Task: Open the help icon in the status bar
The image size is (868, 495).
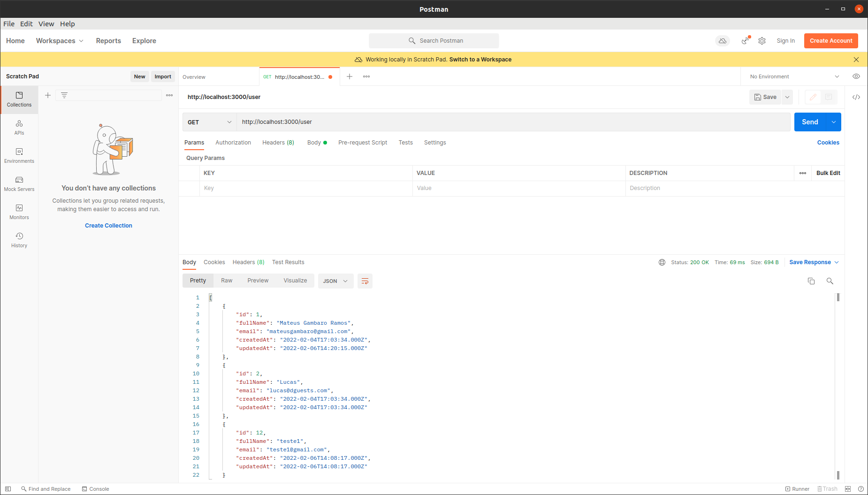Action: point(861,489)
